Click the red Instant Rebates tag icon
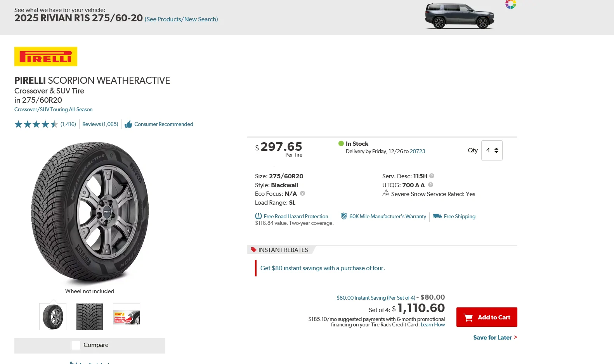614x364 pixels. (x=254, y=250)
